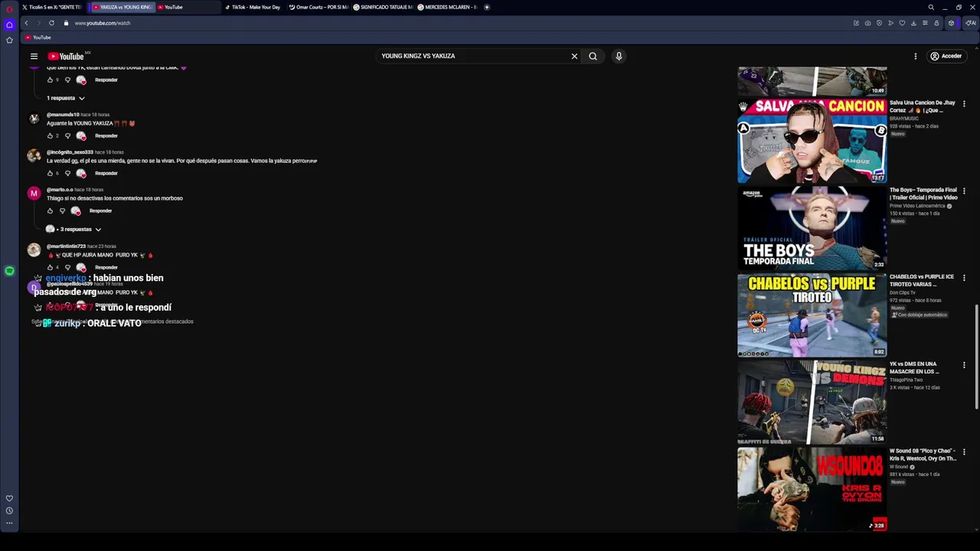The width and height of the screenshot is (980, 551).
Task: Open Salva Una Cancion De Jhay Cortez thumbnail
Action: 812,142
